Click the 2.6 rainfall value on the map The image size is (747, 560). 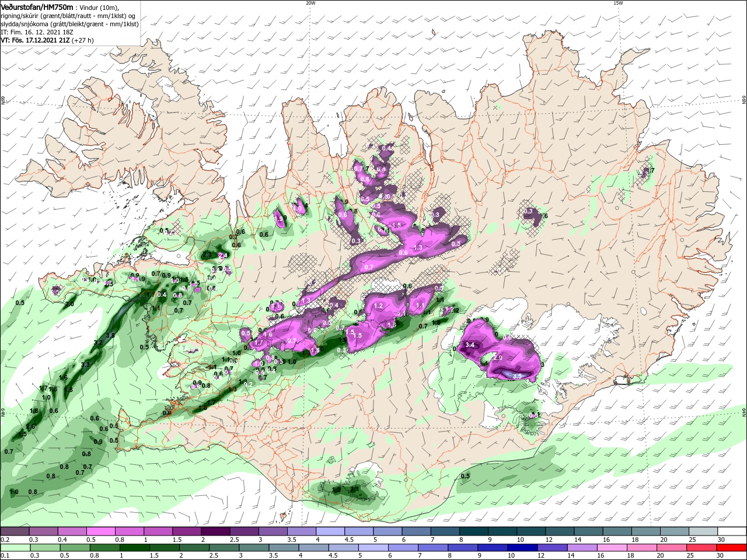coord(31,427)
